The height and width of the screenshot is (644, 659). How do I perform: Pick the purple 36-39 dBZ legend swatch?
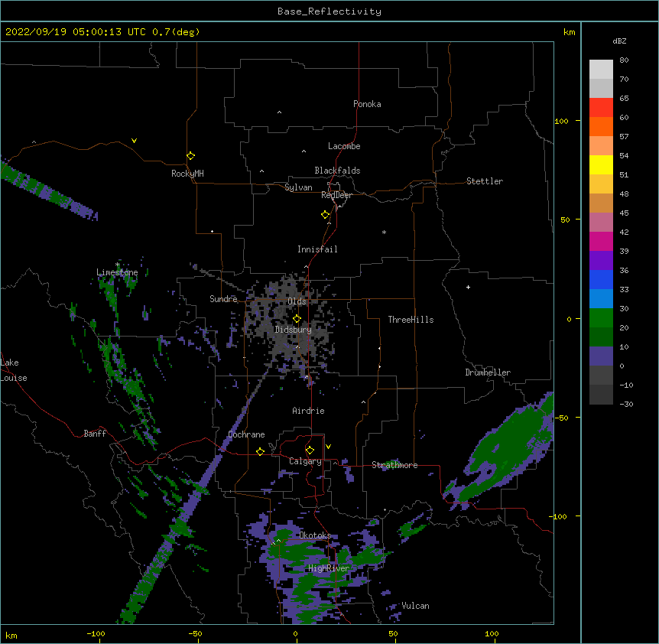tap(601, 261)
